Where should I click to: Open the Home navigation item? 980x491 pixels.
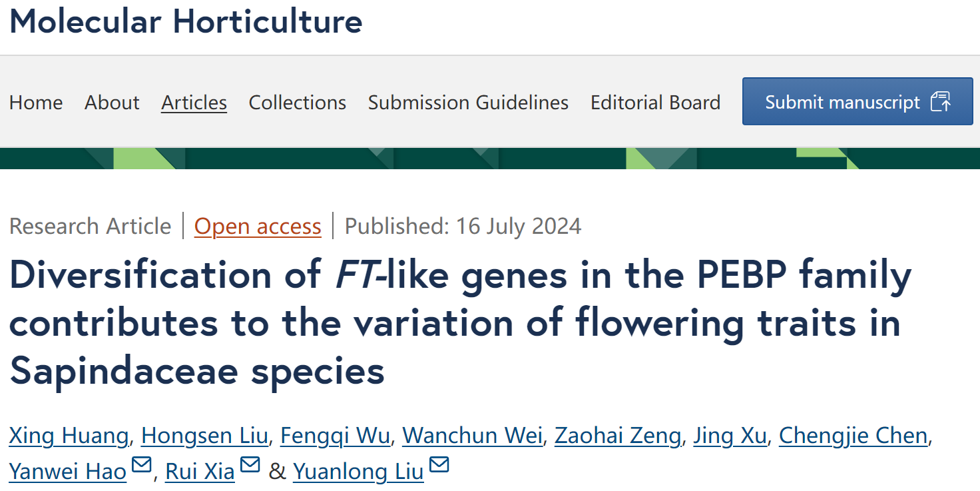coord(36,103)
